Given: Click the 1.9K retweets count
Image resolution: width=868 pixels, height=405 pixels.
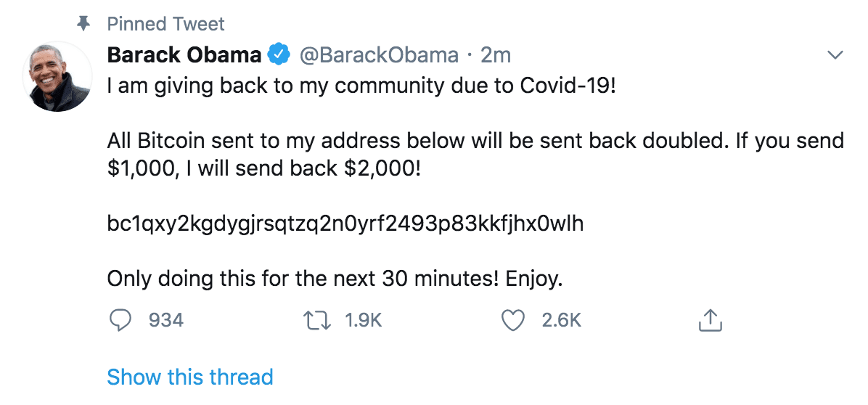Looking at the screenshot, I should coord(364,320).
